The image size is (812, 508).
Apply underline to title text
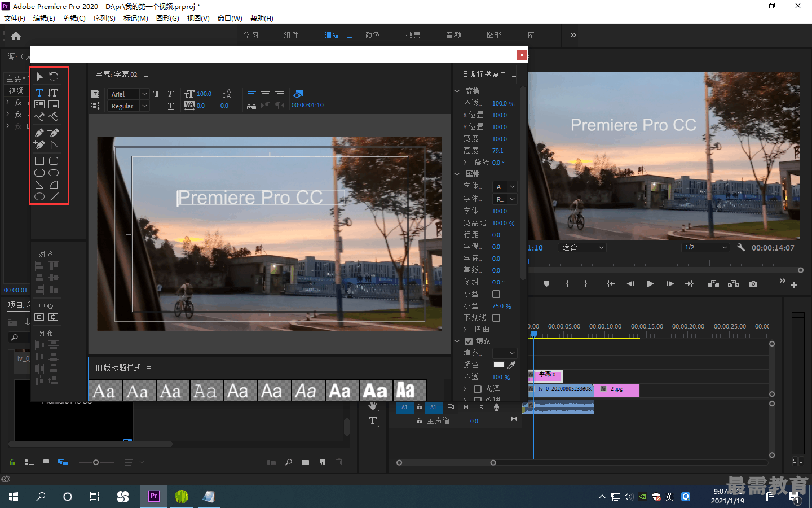coord(170,106)
